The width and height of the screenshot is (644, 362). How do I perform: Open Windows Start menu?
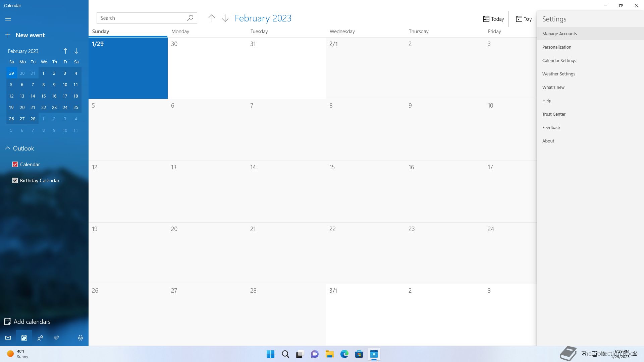[x=270, y=354]
